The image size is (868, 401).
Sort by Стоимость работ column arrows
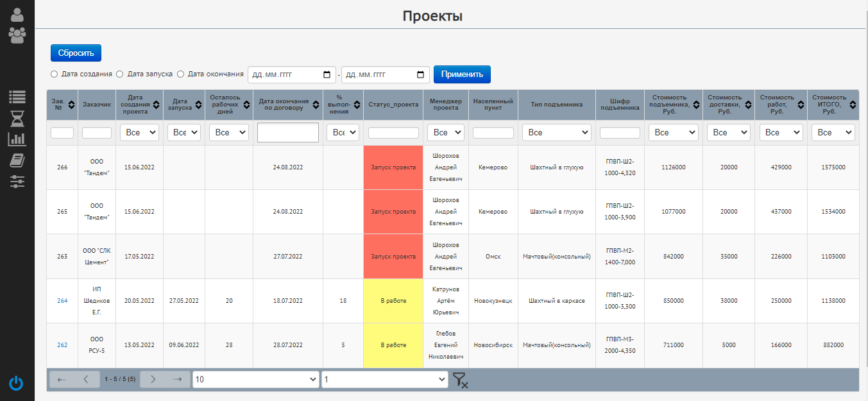(x=799, y=105)
